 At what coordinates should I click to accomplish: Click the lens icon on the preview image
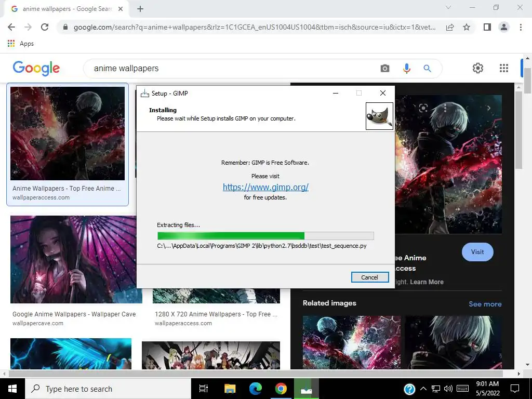423,108
